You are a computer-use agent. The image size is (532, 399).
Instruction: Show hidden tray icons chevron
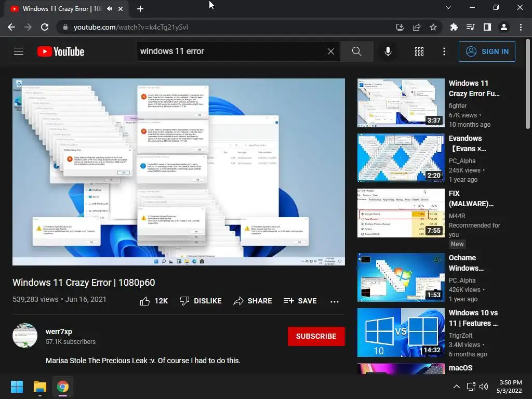click(457, 387)
